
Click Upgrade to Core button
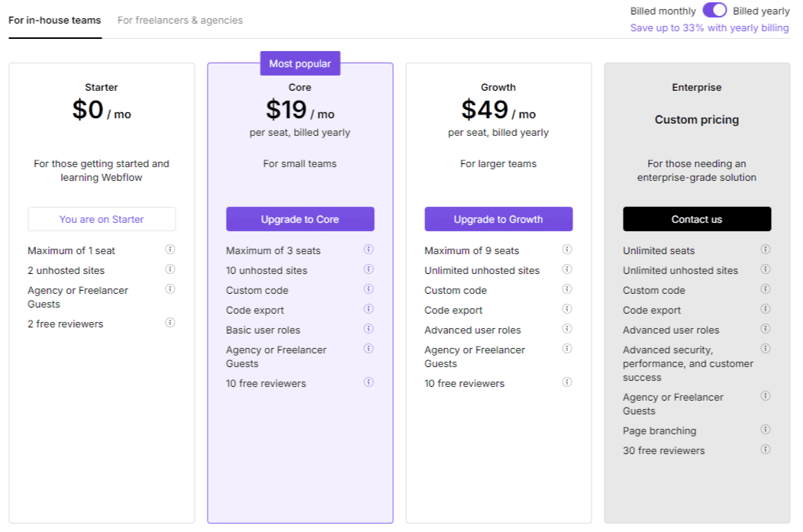300,219
